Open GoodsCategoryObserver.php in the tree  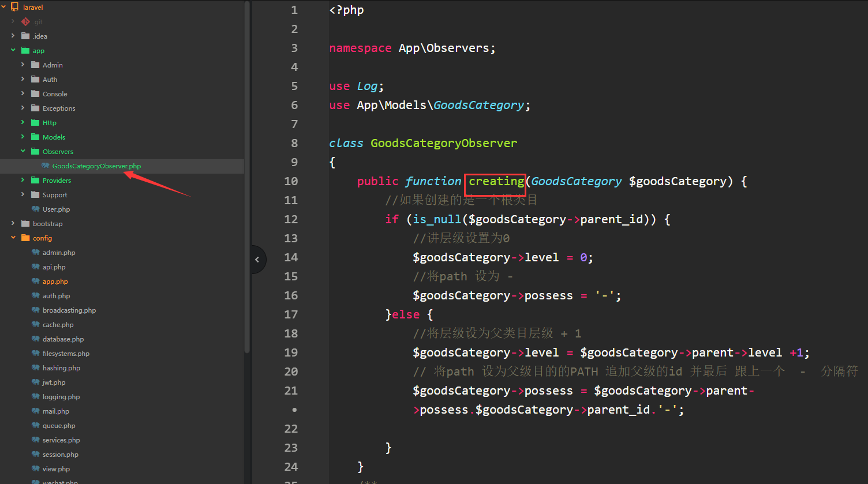(96, 166)
